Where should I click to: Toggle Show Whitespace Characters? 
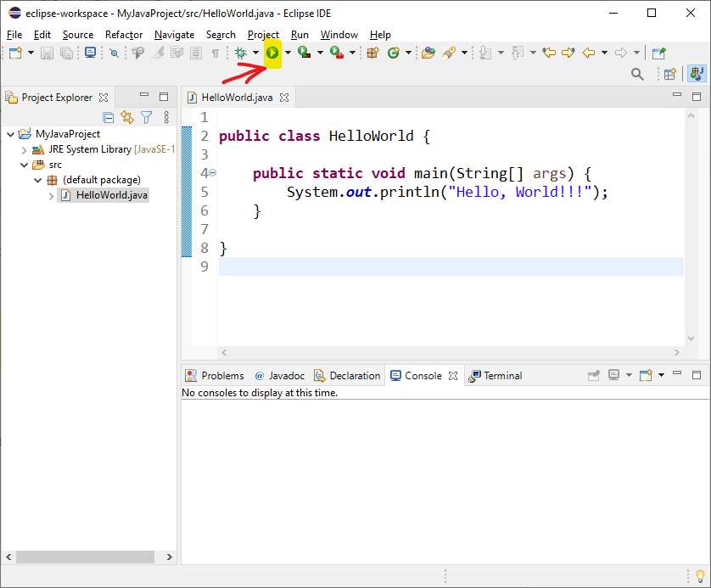(215, 53)
